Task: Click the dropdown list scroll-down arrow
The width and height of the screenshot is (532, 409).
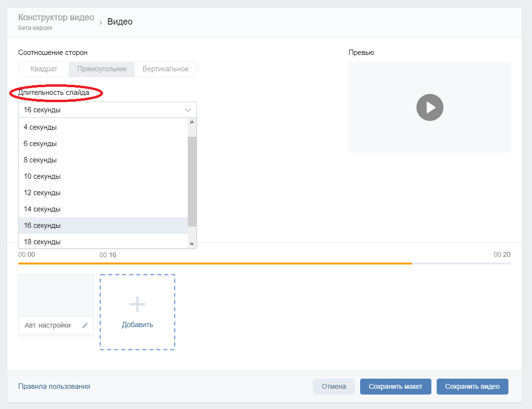Action: [x=192, y=244]
